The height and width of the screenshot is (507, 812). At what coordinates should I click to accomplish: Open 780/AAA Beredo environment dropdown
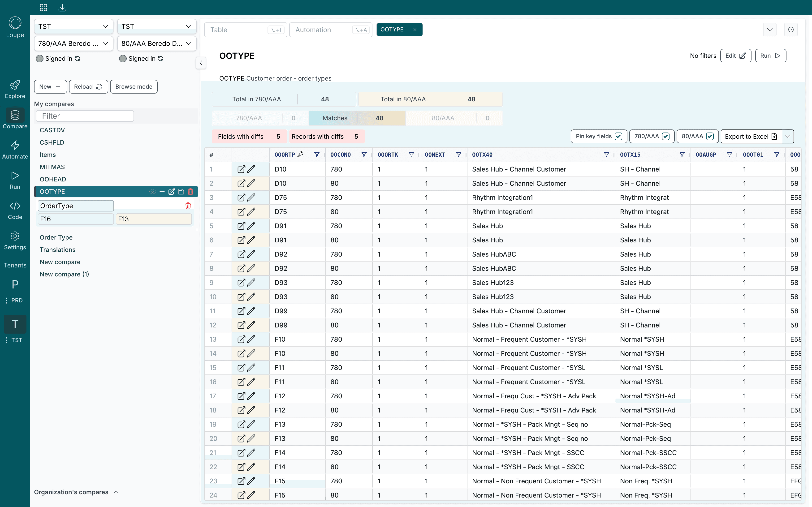[73, 44]
